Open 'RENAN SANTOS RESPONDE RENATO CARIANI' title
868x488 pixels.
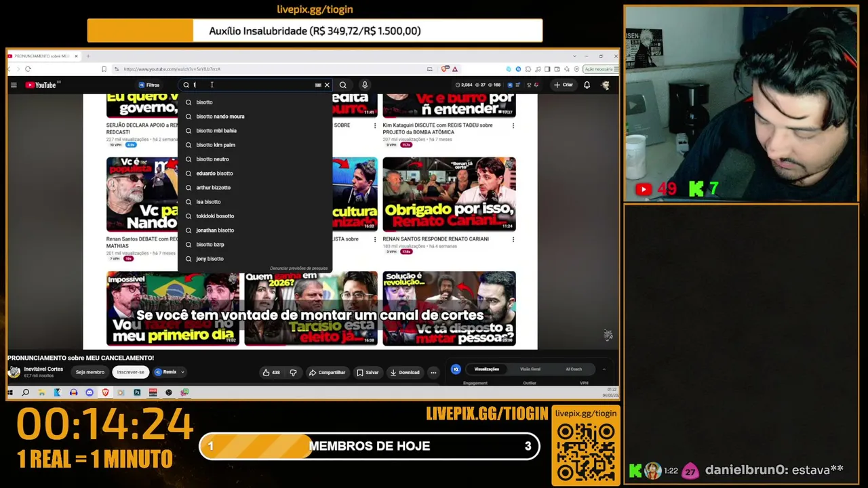click(x=435, y=239)
